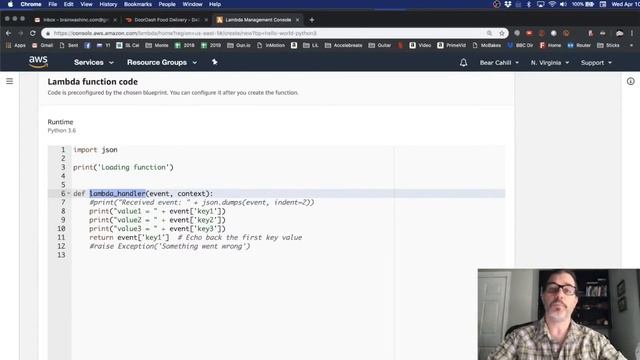Click the Wi-Fi icon in menu bar
Viewport: 640px width, 360px height.
click(552, 4)
